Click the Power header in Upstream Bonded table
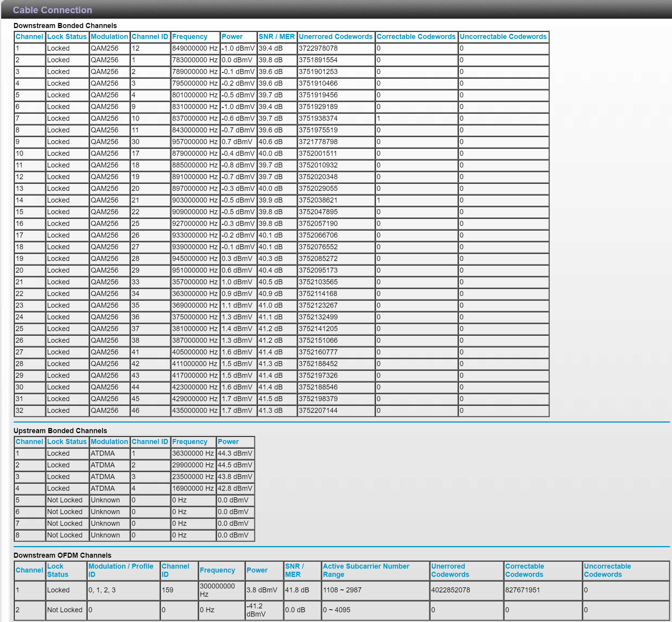The height and width of the screenshot is (622, 672). [x=228, y=442]
